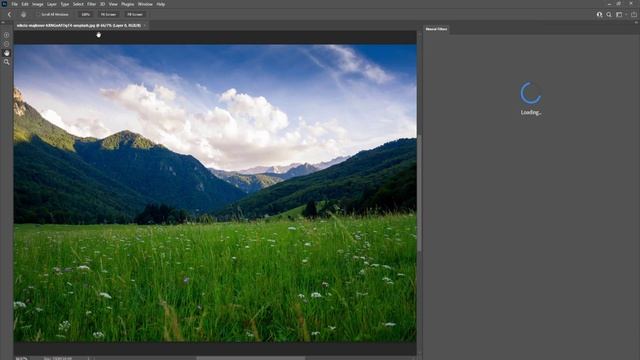Screen dimensions: 640x360
Task: Click the share icon at top right
Action: pyautogui.click(x=634, y=15)
